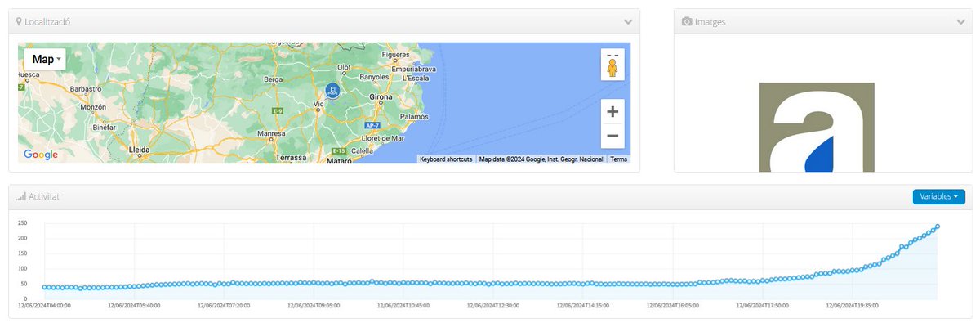This screenshot has width=980, height=323.
Task: Click the AP-7 highway shield
Action: (x=372, y=124)
